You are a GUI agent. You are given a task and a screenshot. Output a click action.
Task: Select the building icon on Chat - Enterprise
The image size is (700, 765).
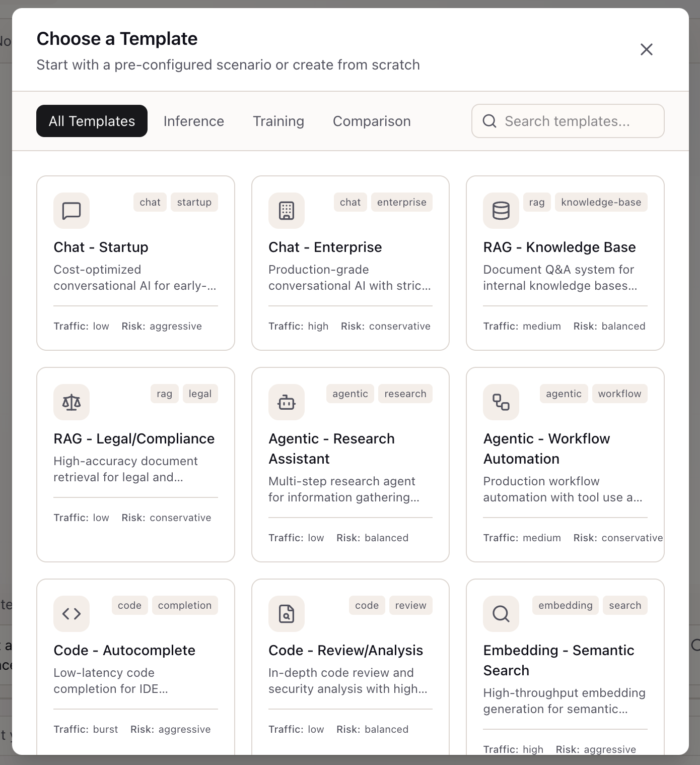286,211
